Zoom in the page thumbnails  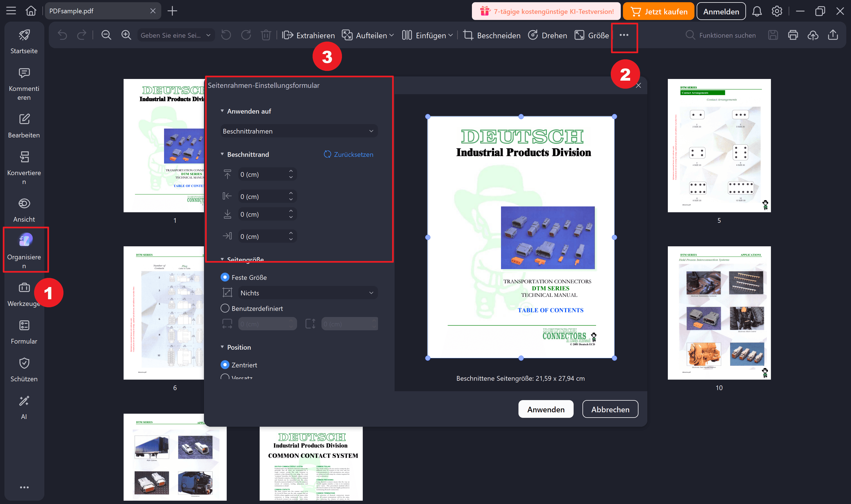tap(126, 35)
